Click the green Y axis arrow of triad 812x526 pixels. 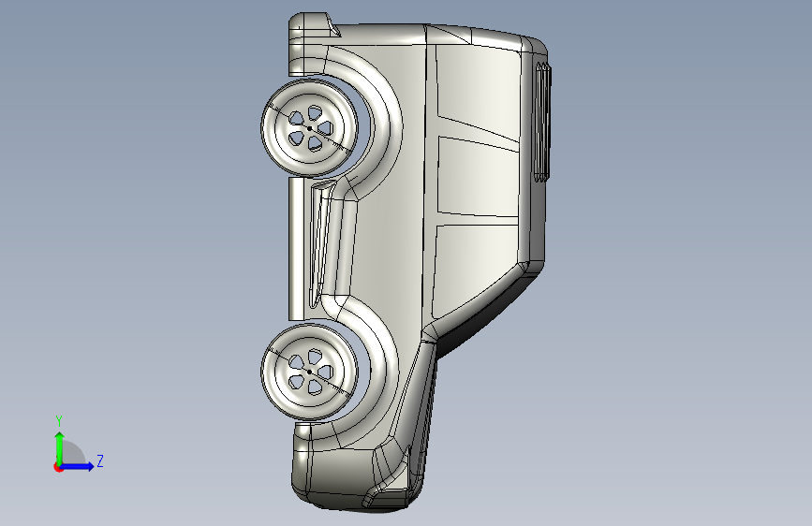60,448
